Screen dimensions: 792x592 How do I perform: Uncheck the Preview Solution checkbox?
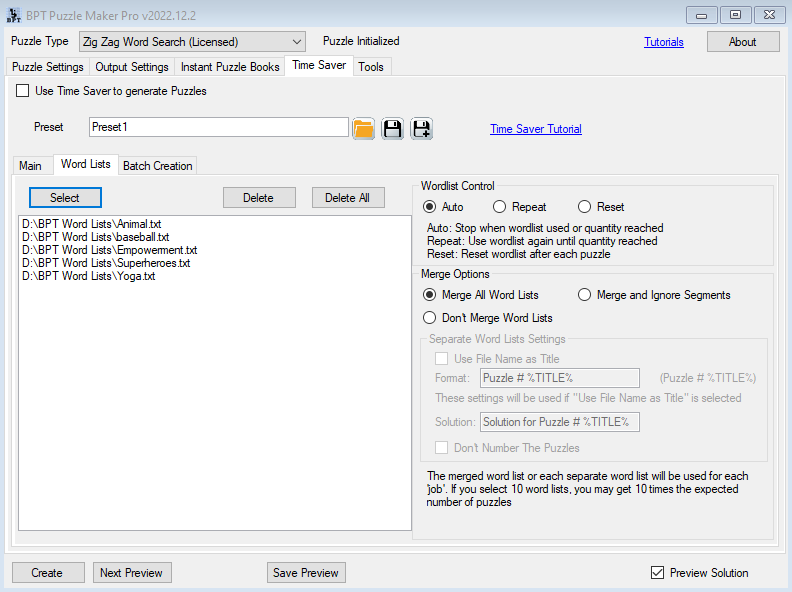657,573
